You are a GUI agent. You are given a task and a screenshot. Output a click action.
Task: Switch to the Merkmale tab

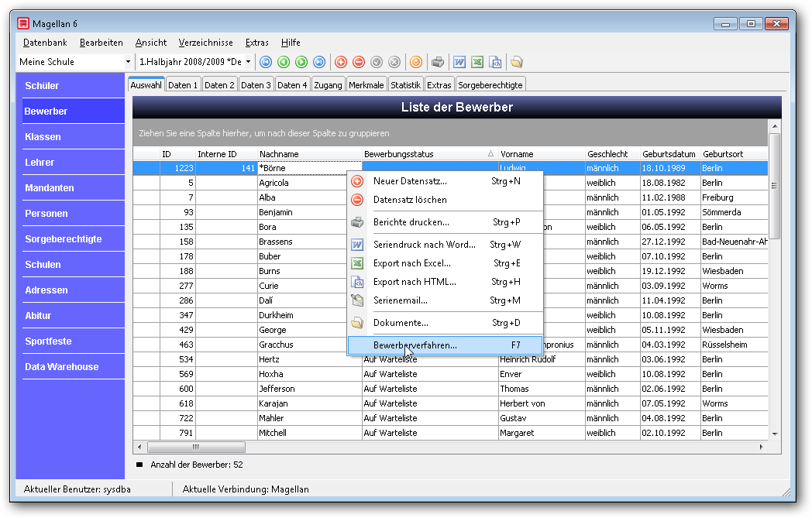click(x=366, y=85)
